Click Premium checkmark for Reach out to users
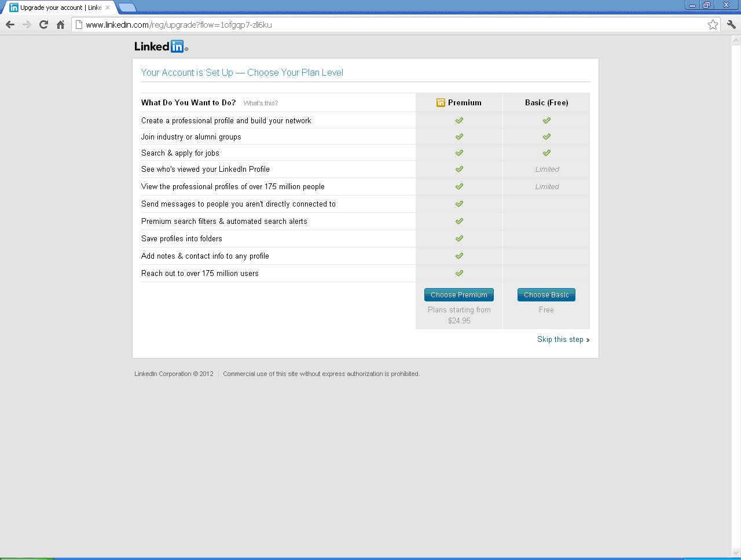The image size is (741, 560). [x=459, y=273]
